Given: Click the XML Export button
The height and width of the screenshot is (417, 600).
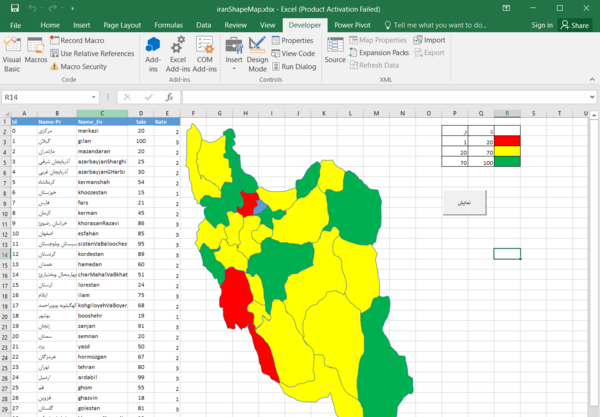Looking at the screenshot, I should click(x=429, y=53).
